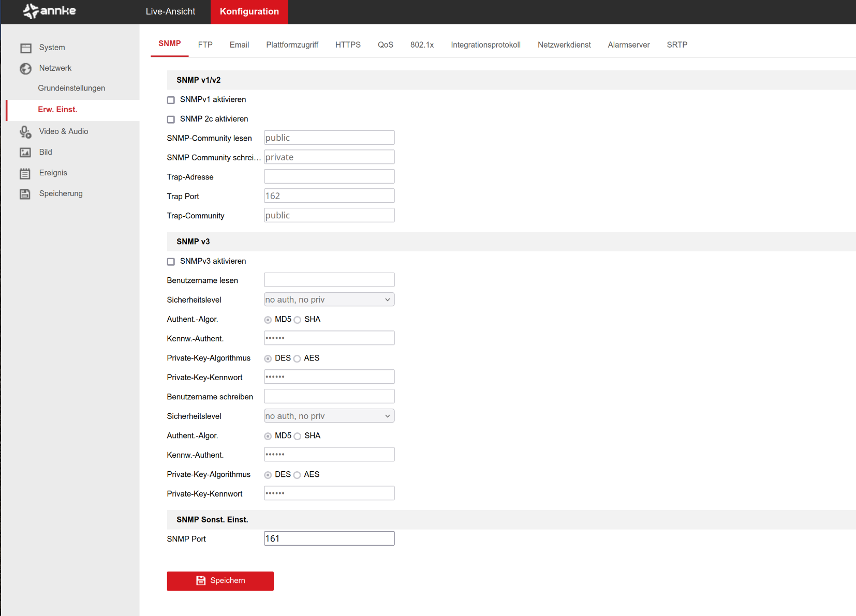
Task: Enable the SNMPv1 aktivieren checkbox
Action: coord(171,100)
